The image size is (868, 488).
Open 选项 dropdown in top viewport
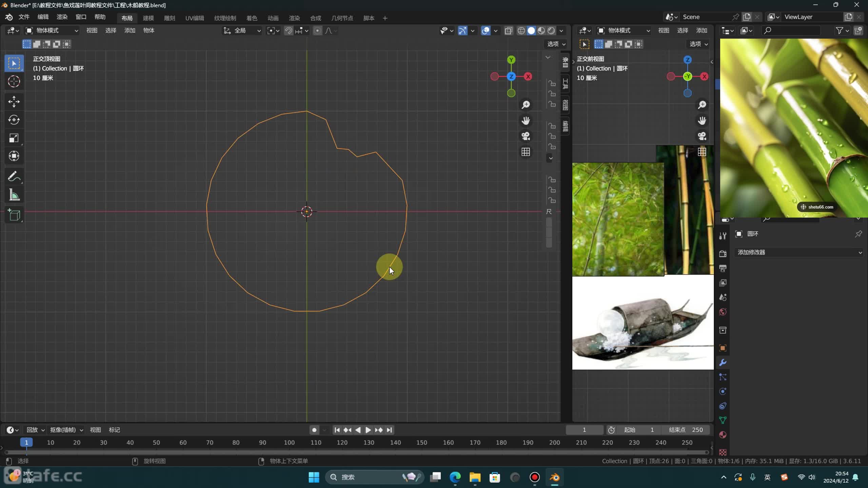click(x=556, y=44)
